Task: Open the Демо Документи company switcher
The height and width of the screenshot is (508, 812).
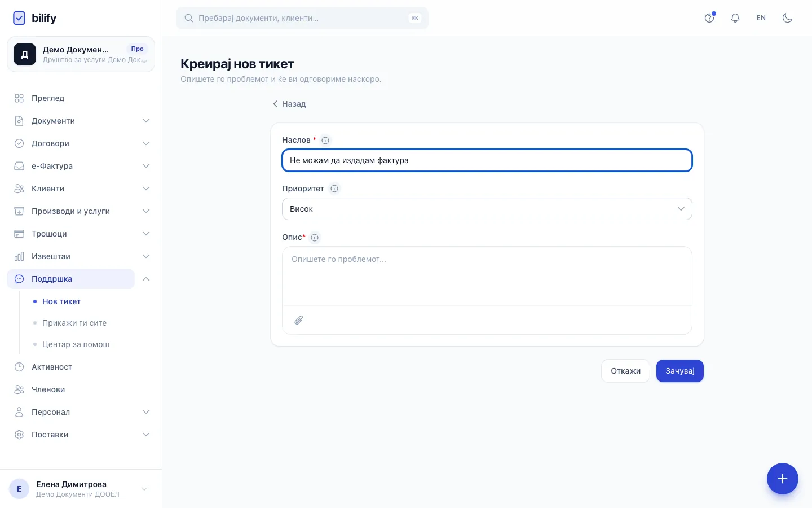Action: [x=81, y=54]
